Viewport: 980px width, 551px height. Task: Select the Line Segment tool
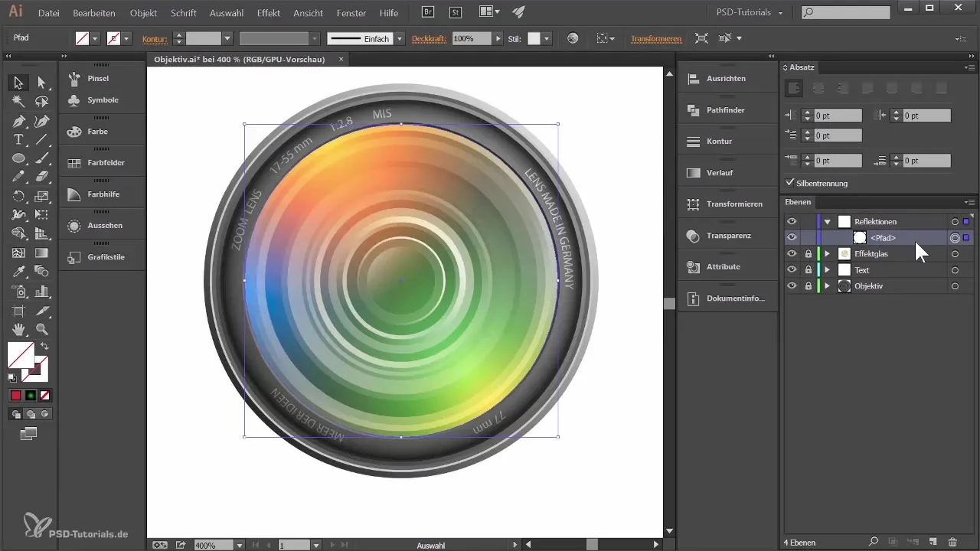point(41,139)
